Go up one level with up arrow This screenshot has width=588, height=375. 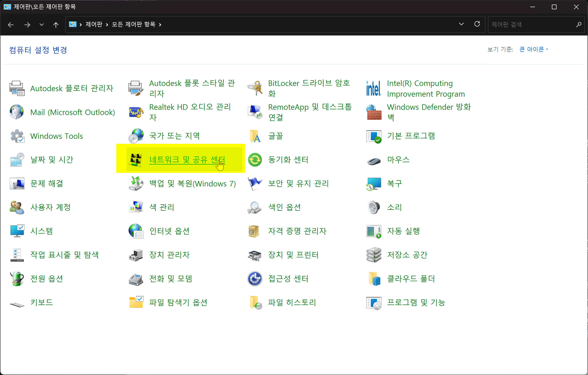point(56,25)
